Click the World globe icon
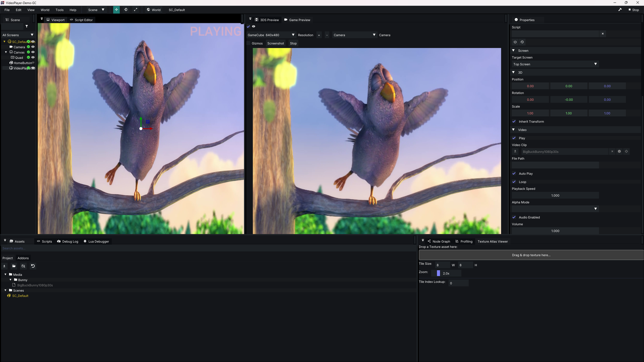Viewport: 644px width, 362px height. point(148,10)
